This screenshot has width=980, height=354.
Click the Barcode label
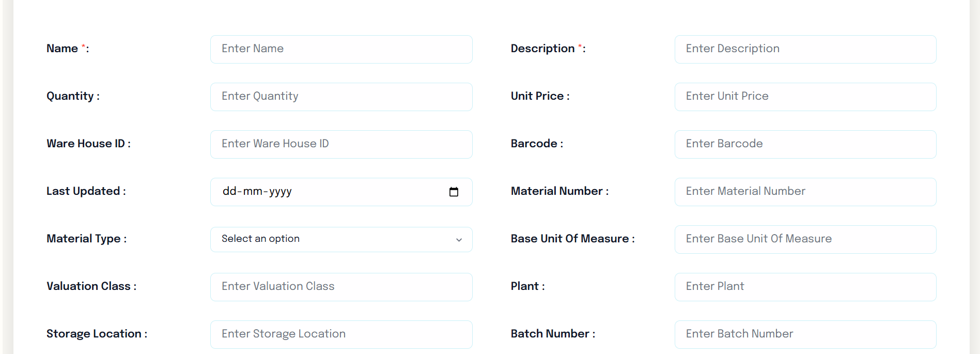[537, 144]
